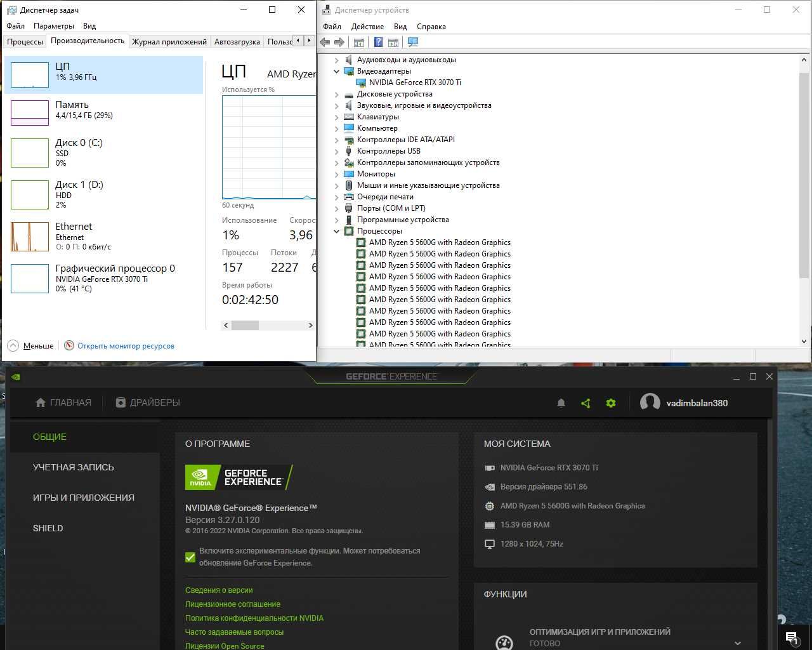Click the Лицензии Open Source link
The width and height of the screenshot is (812, 650).
coord(225,646)
